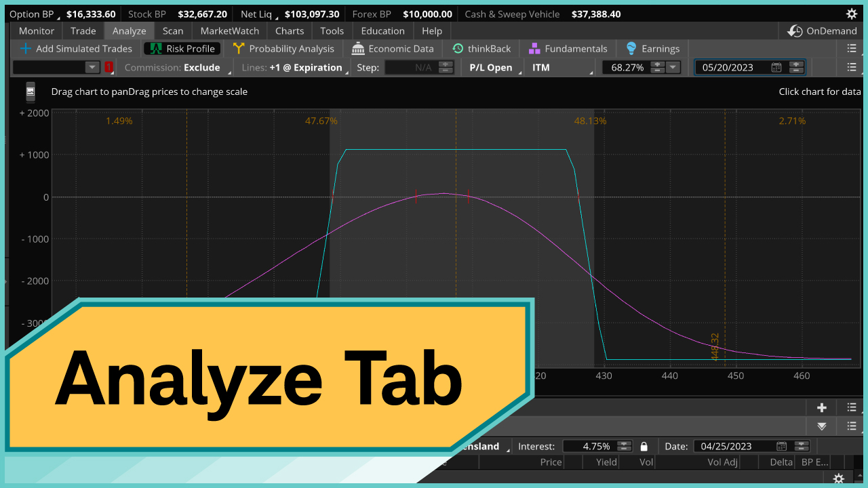The width and height of the screenshot is (868, 488).
Task: Click the stepper on the 4.75% Interest field
Action: [x=625, y=446]
